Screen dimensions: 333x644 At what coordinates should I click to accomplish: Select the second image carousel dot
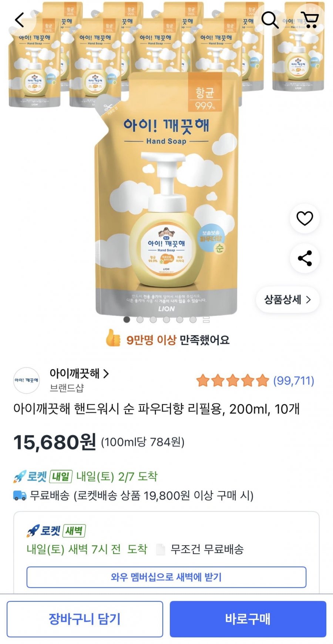tap(140, 320)
